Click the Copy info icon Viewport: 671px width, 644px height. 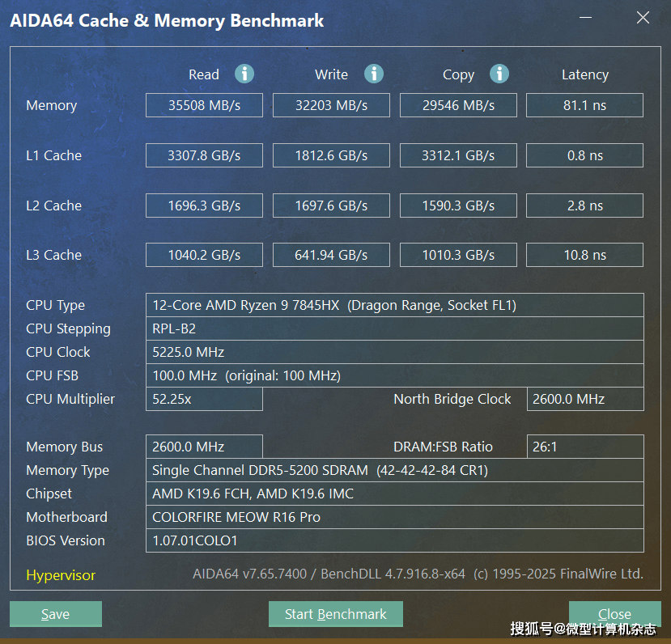(499, 74)
